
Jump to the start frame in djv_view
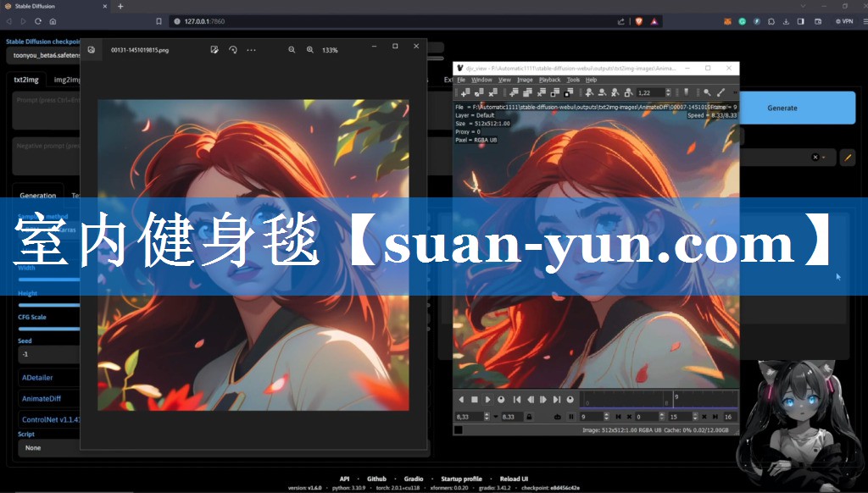pos(517,400)
